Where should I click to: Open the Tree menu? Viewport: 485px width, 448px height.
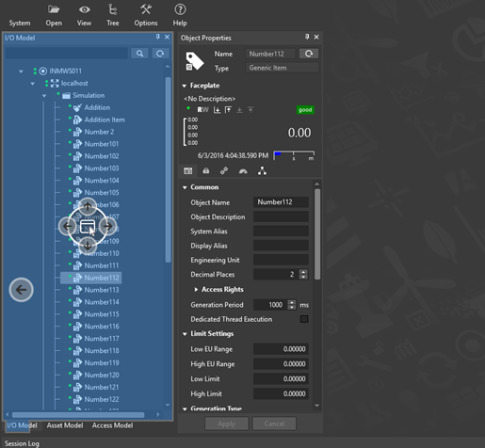tap(113, 15)
